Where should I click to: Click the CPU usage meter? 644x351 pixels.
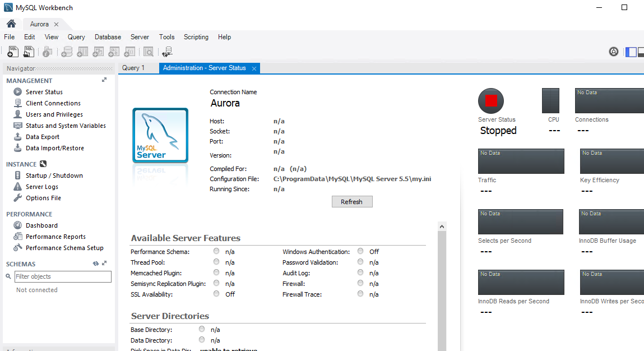(x=550, y=101)
